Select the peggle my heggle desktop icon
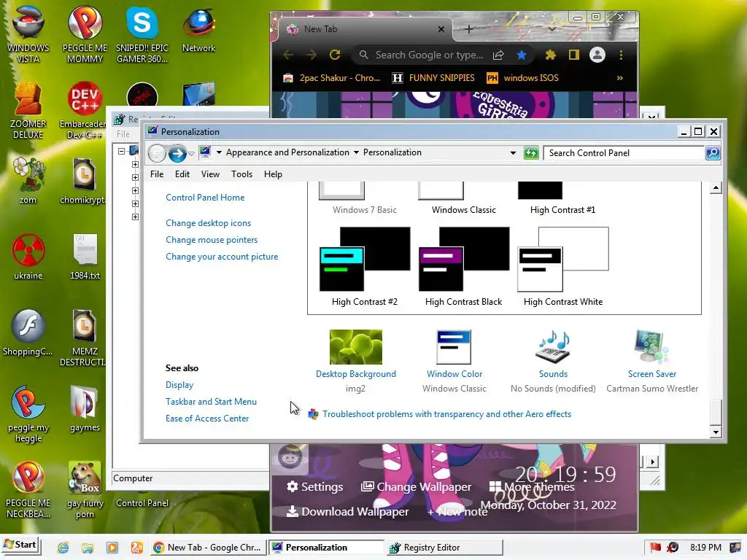 coord(28,413)
